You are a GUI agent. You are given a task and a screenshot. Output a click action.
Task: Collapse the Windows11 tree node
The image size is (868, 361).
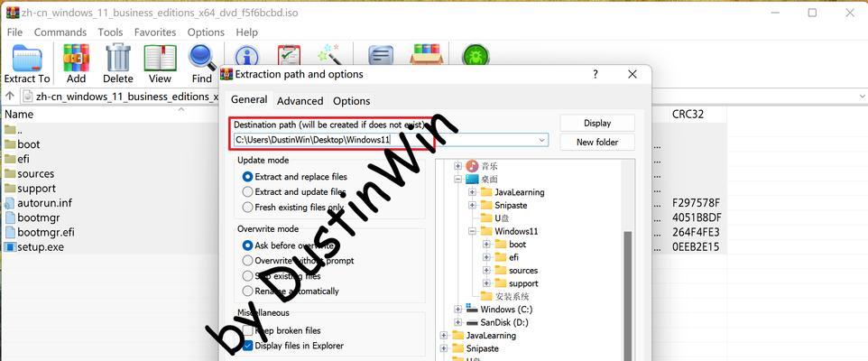click(x=472, y=231)
